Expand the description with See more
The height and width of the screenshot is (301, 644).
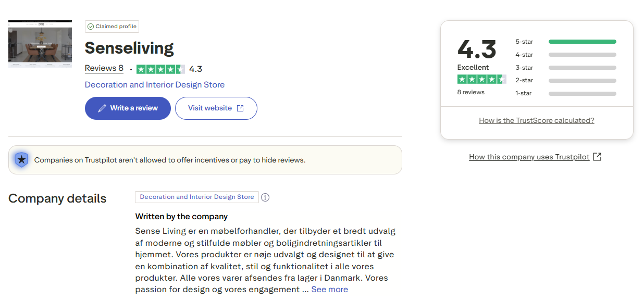tap(329, 290)
